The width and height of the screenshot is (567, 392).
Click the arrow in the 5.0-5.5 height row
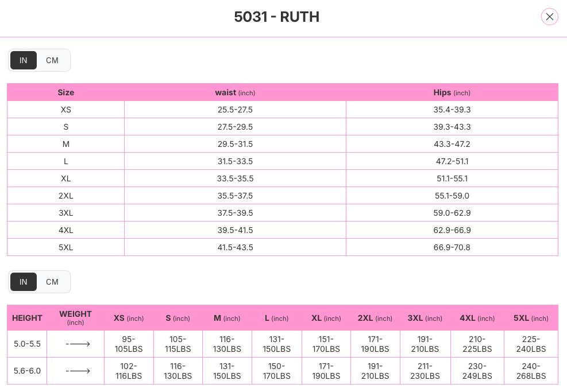(78, 344)
